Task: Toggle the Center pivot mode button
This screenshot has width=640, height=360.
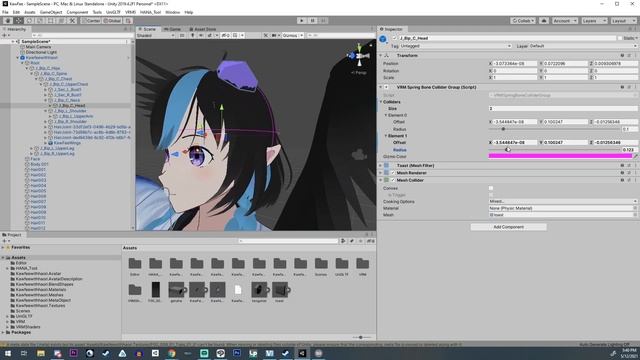Action: coord(91,20)
